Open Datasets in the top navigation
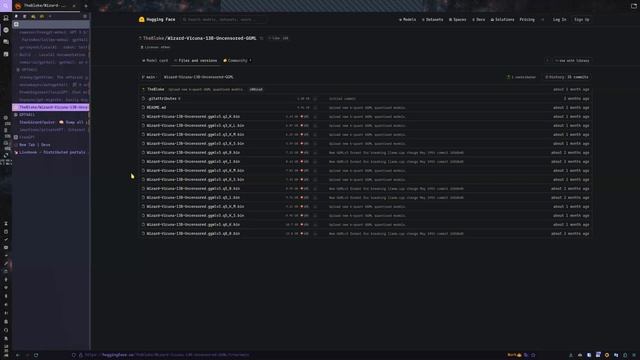 coord(432,20)
